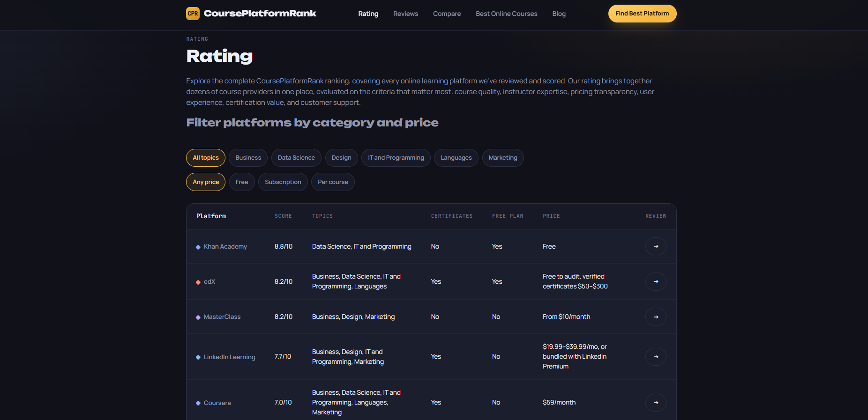This screenshot has width=868, height=420.
Task: Go to Compare in the navigation
Action: pyautogui.click(x=447, y=14)
